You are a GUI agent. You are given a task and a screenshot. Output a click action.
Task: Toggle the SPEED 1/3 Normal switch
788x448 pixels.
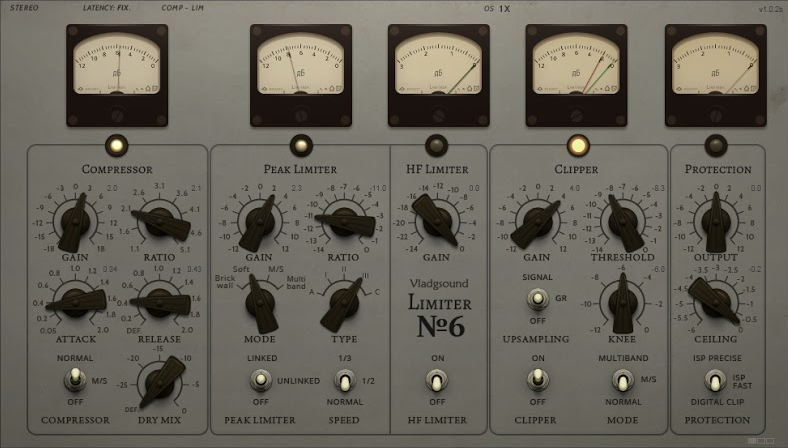coord(344,381)
